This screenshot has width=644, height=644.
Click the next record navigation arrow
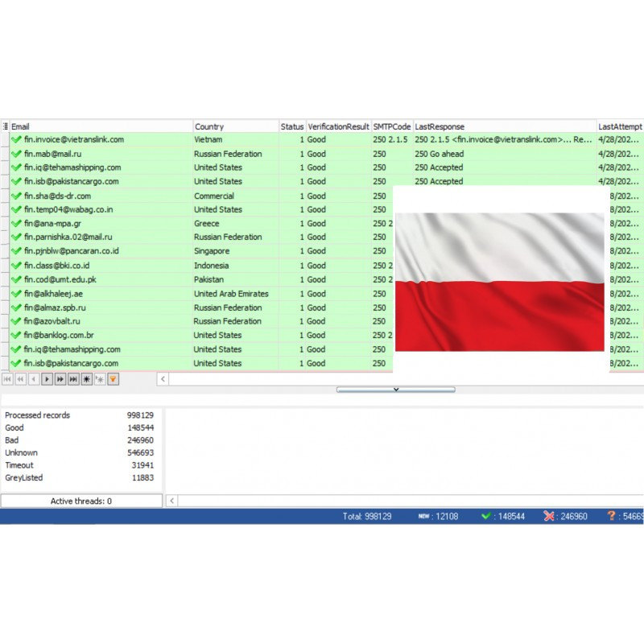(x=47, y=379)
